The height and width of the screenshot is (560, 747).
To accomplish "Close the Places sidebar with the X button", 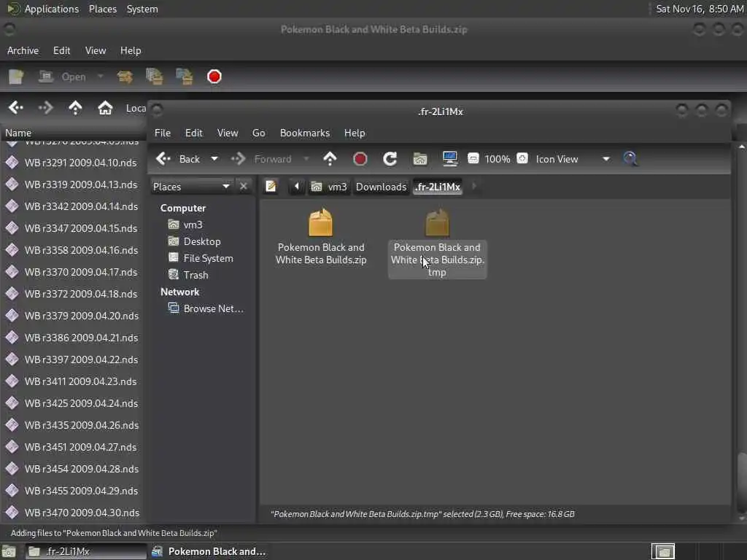I will tap(244, 186).
